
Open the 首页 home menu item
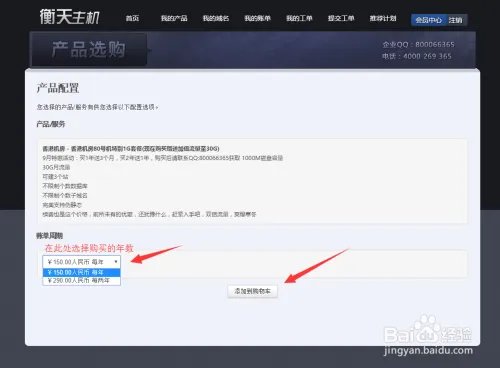132,18
